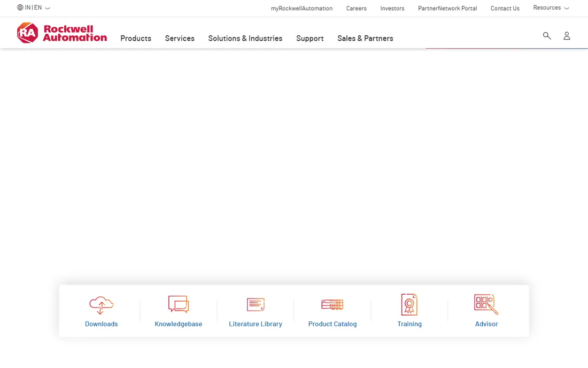Click the Knowledgebase text label
The image size is (588, 368).
coord(179,324)
